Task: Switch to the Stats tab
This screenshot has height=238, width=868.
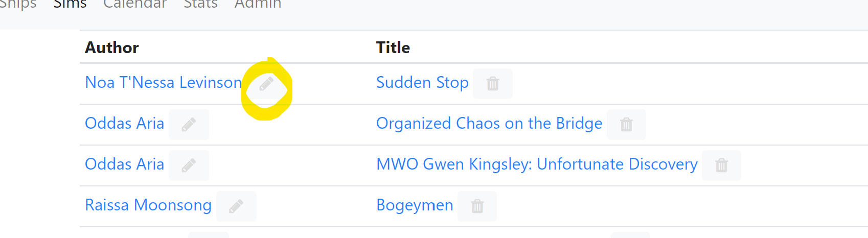Action: [x=200, y=4]
